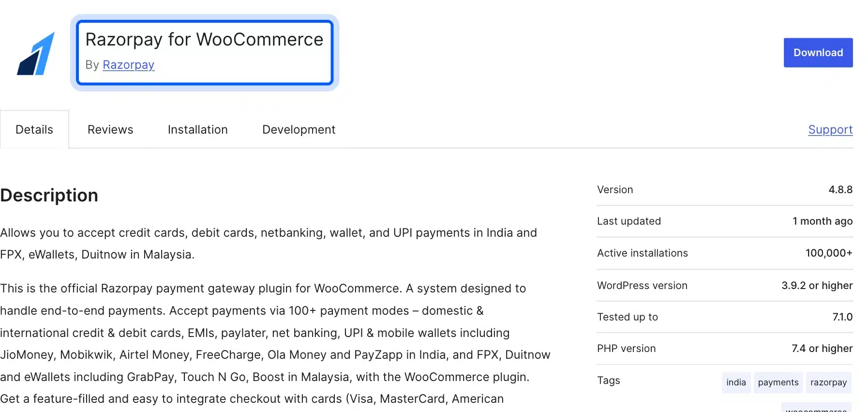
Task: Download the Razorpay for WooCommerce plugin
Action: click(818, 52)
